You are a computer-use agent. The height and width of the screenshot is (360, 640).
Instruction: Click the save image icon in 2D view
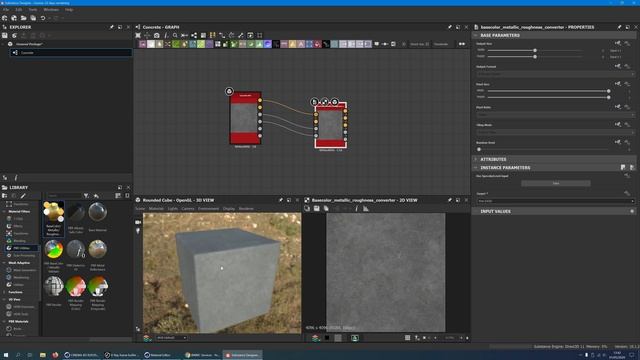[x=317, y=209]
